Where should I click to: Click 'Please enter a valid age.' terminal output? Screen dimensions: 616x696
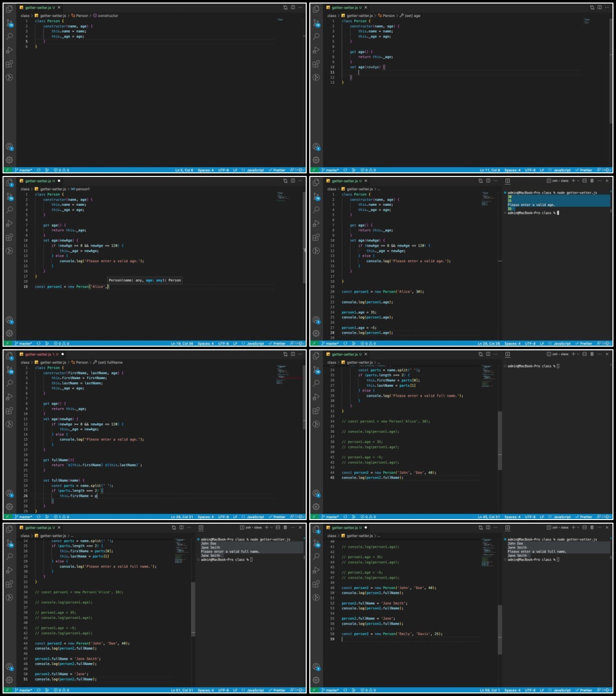pos(531,205)
